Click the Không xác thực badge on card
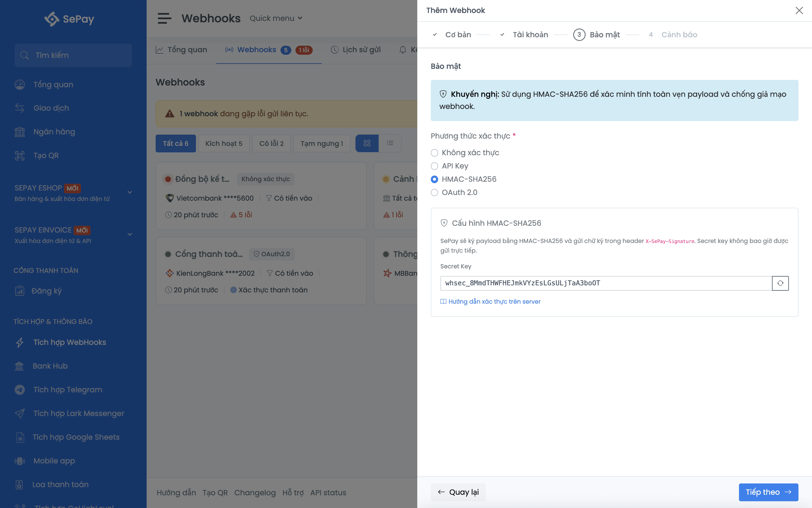Viewport: 812px width, 508px height. tap(266, 179)
